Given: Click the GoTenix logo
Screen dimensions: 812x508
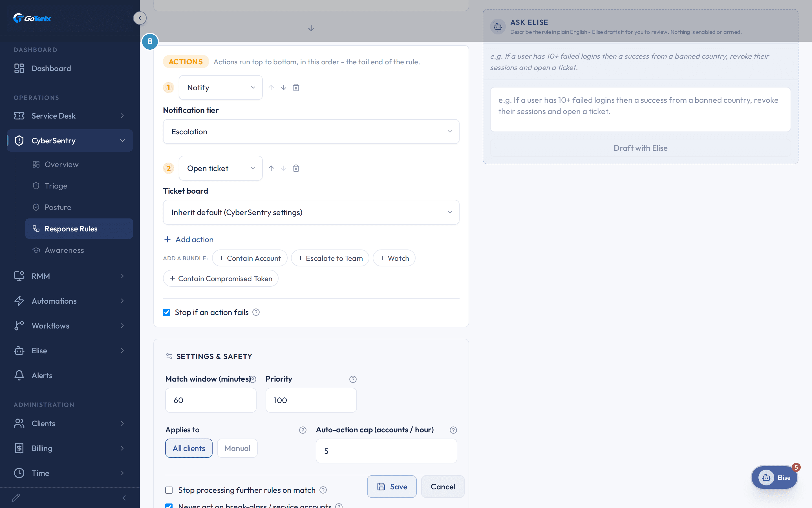Looking at the screenshot, I should 32,18.
